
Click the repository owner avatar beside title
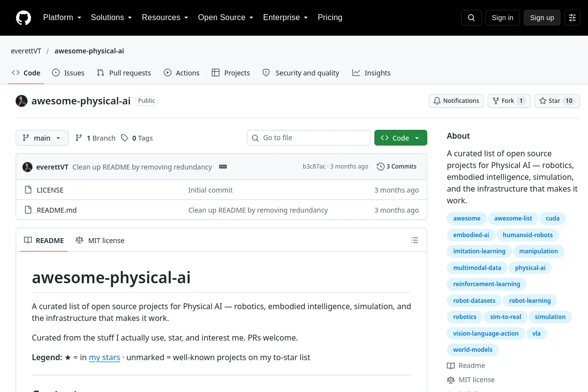(22, 101)
